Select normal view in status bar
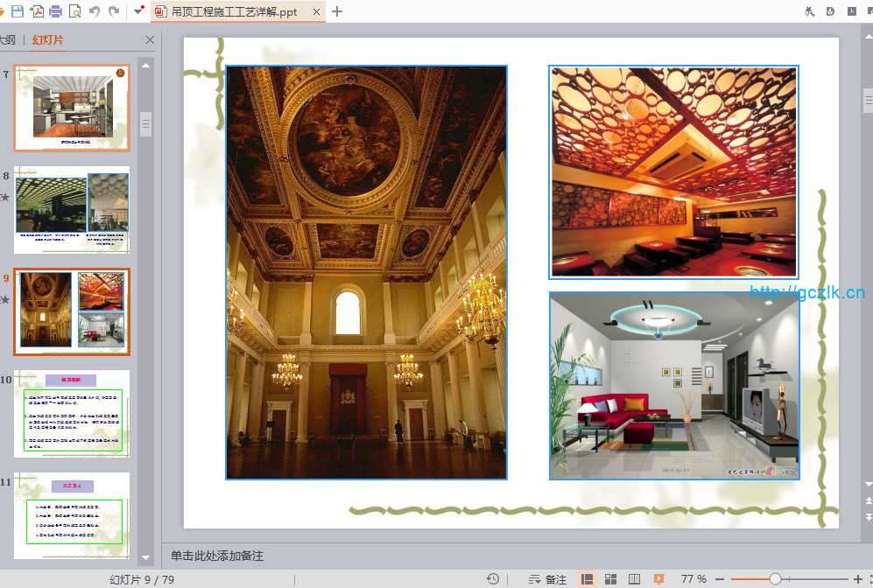The width and height of the screenshot is (873, 588). click(588, 579)
